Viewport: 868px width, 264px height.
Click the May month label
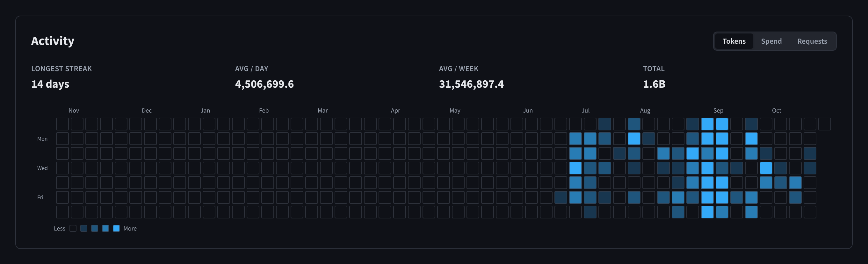(455, 111)
